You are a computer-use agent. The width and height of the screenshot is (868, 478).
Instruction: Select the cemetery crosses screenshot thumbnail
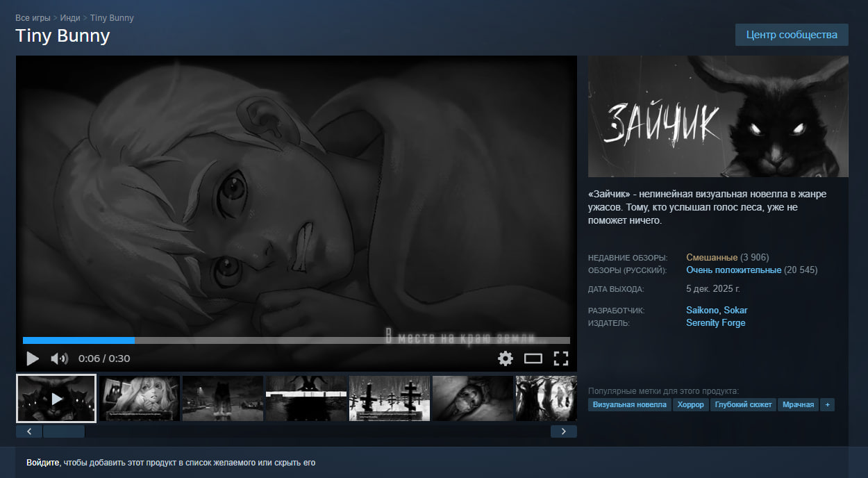pos(389,398)
